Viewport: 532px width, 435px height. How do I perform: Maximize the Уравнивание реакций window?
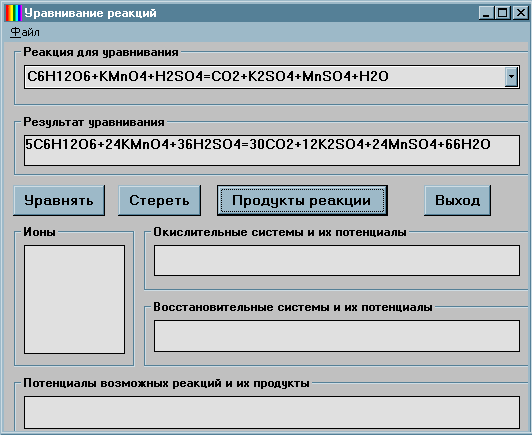(502, 13)
